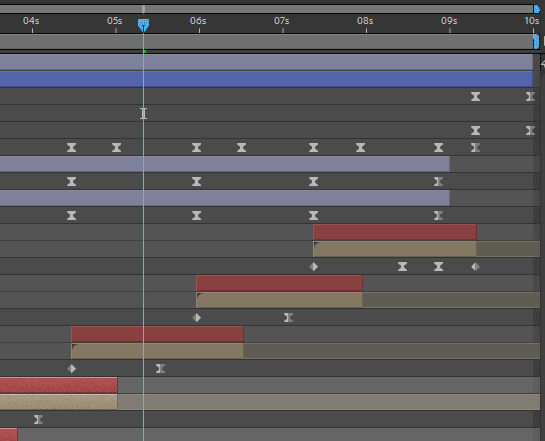The height and width of the screenshot is (441, 545).
Task: Jump to 07s on the time ruler
Action: click(282, 21)
